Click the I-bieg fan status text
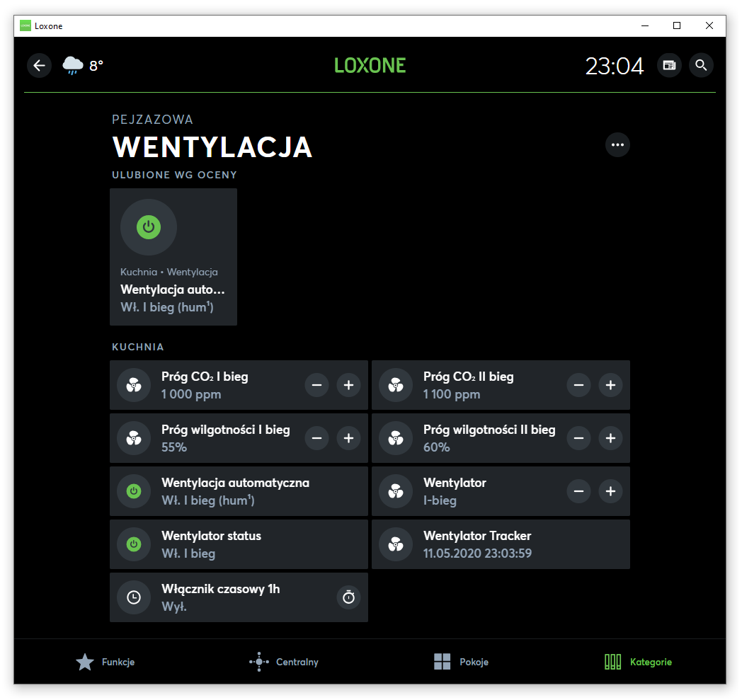Screen dimensions: 742x700 440,500
